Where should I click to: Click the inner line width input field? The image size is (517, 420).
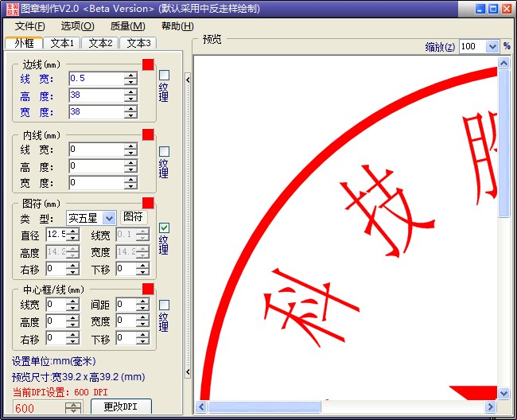[95, 150]
